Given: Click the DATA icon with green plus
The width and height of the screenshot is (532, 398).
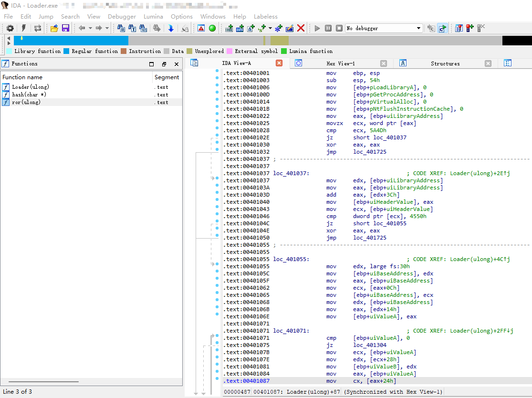Looking at the screenshot, I should (240, 28).
